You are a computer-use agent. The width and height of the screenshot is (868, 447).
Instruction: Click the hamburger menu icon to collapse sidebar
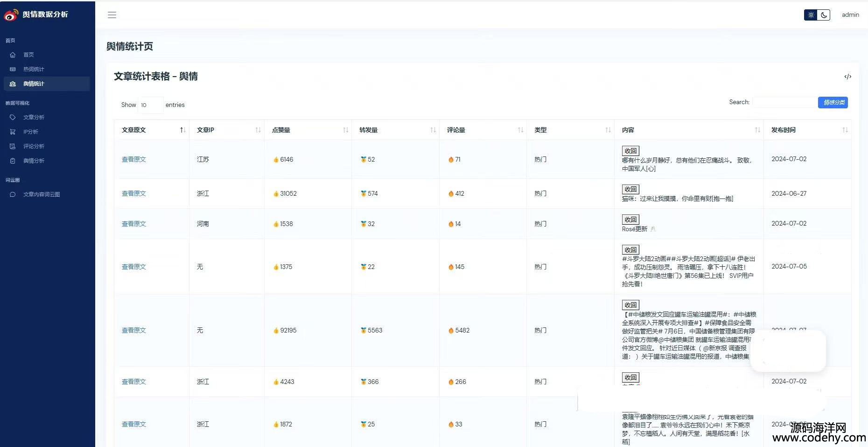112,15
